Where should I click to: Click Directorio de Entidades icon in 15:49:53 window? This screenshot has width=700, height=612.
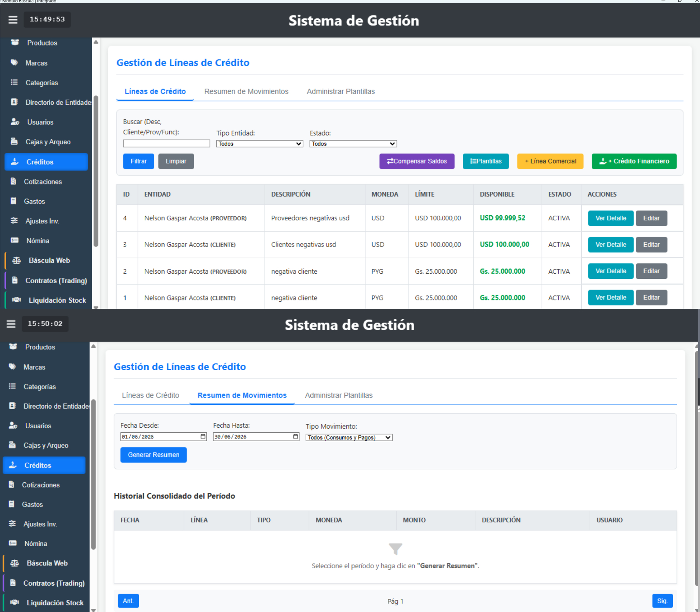14,102
